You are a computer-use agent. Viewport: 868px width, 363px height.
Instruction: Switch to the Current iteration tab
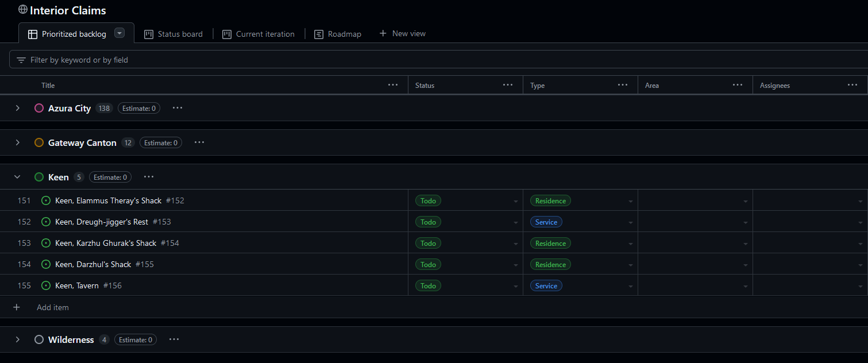pyautogui.click(x=259, y=34)
